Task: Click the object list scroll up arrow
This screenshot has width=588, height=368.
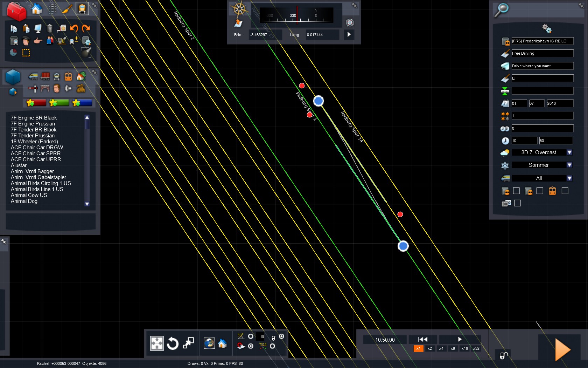Action: (x=87, y=117)
